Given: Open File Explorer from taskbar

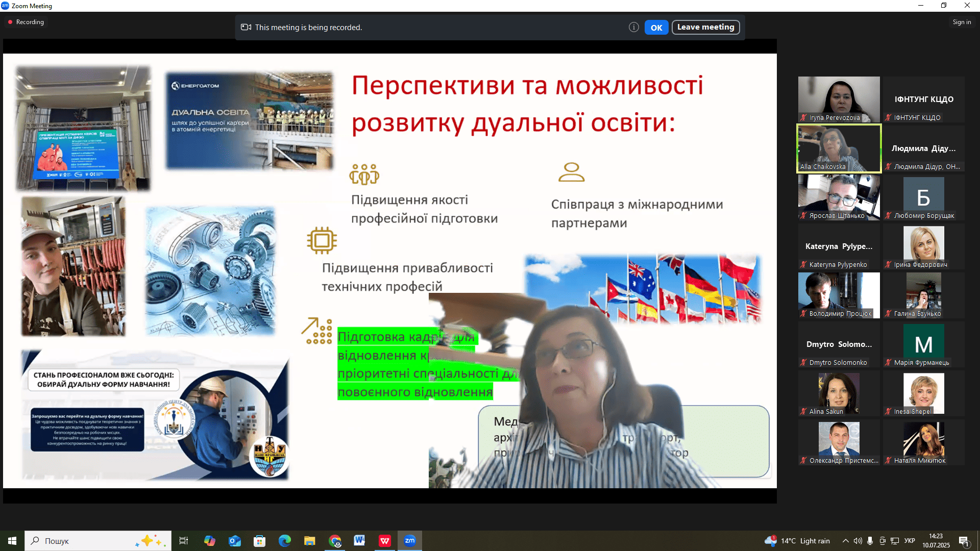Looking at the screenshot, I should [x=309, y=541].
